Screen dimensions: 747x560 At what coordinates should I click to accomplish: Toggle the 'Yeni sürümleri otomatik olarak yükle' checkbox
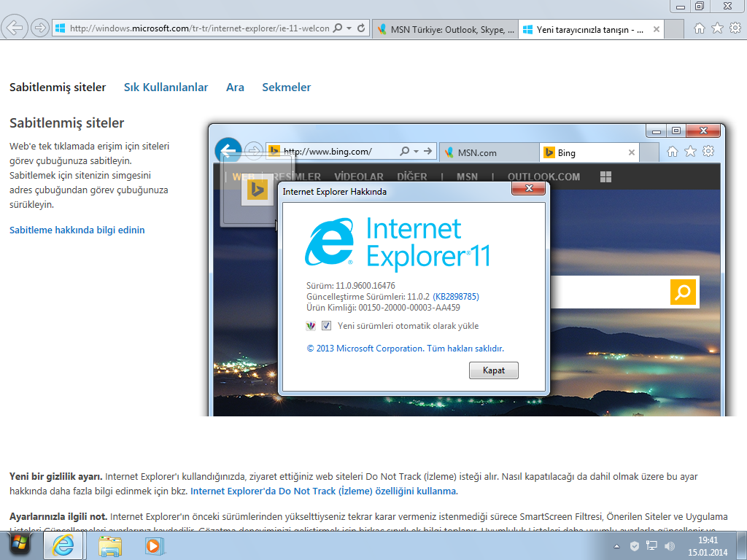point(326,326)
